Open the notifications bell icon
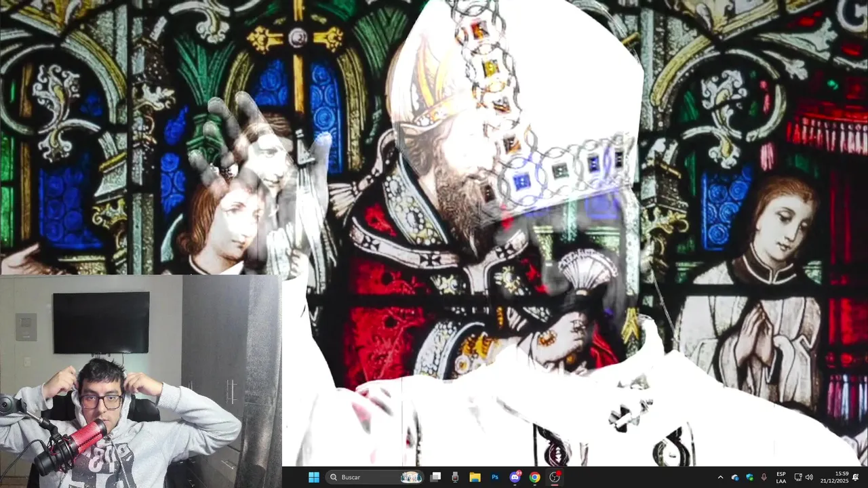 point(856,477)
